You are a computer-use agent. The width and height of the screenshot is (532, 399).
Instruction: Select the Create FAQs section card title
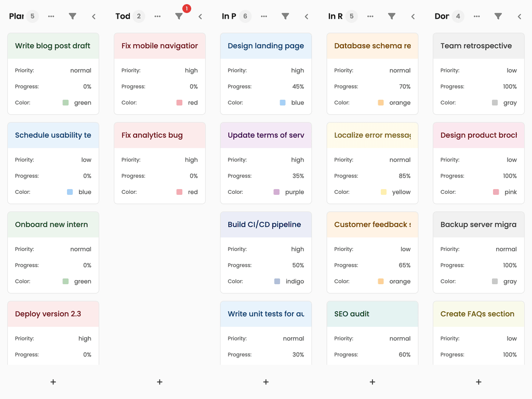tap(477, 314)
